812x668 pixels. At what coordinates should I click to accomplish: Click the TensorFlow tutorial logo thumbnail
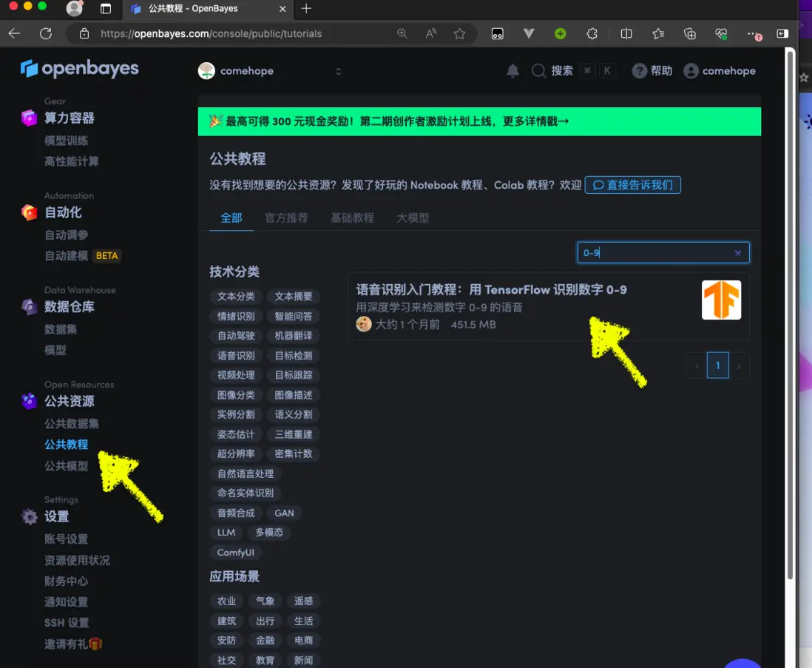(x=721, y=300)
